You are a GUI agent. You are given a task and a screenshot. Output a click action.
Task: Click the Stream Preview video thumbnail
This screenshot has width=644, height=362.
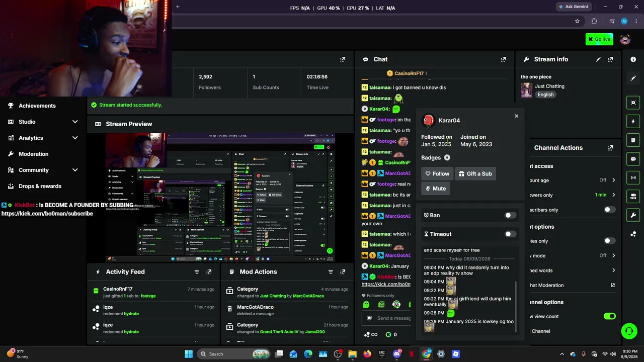click(220, 198)
